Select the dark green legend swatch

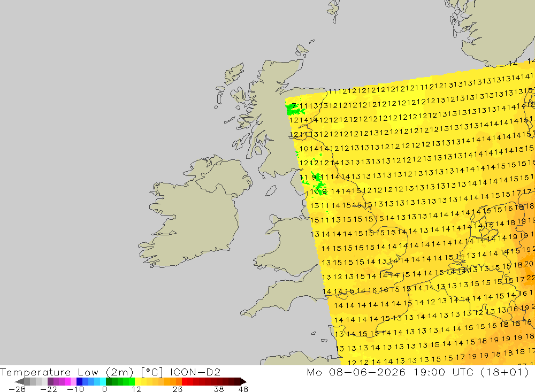coord(109,381)
